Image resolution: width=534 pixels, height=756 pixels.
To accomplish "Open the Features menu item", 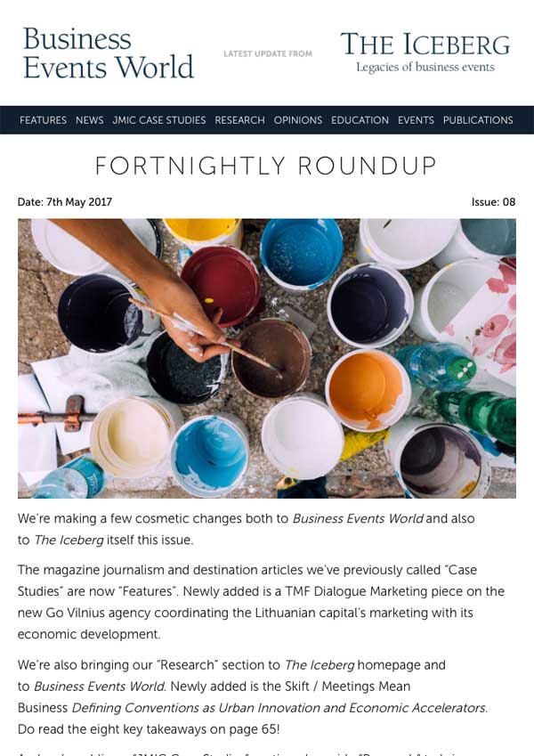I will [x=43, y=120].
